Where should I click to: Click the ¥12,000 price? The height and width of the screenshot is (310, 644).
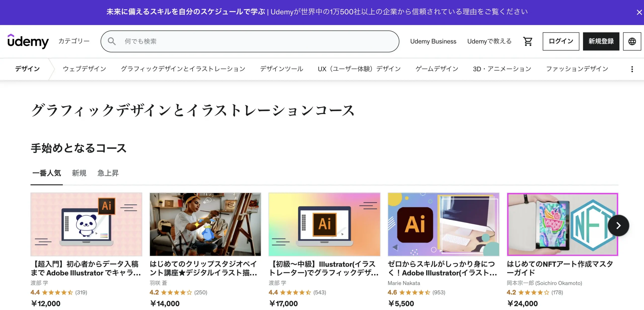pos(46,303)
